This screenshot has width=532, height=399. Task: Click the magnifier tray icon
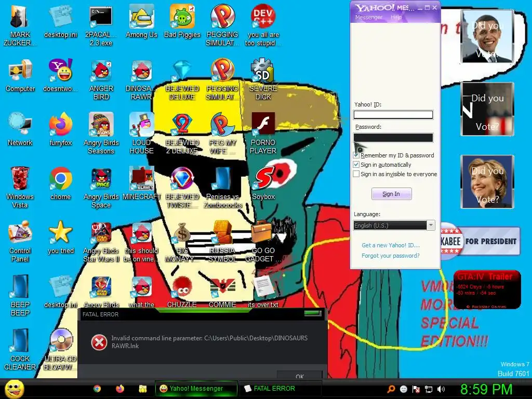[391, 389]
